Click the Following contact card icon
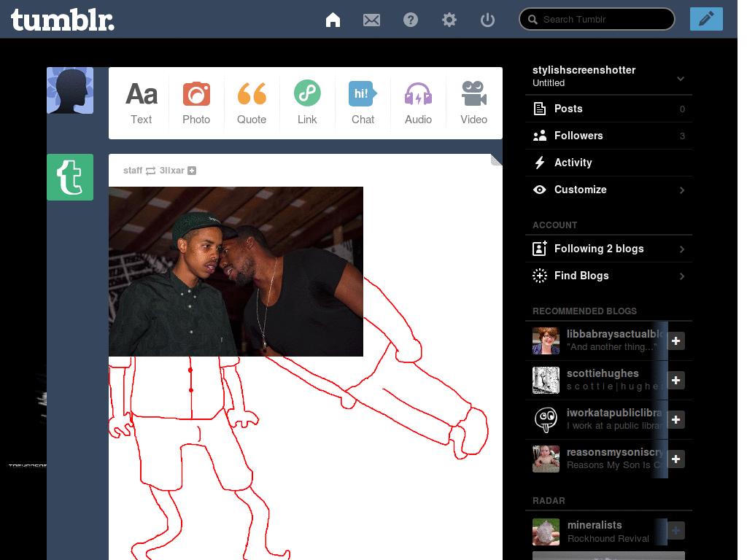This screenshot has width=747, height=560. click(540, 249)
